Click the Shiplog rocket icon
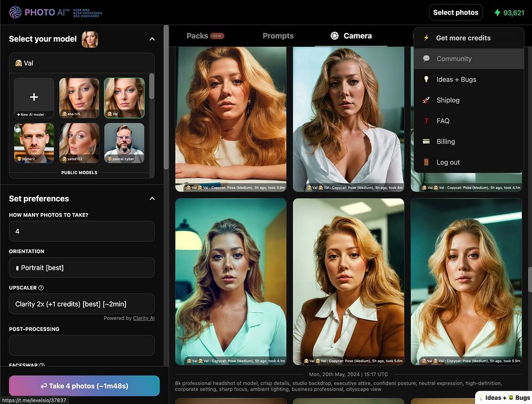 coord(426,100)
